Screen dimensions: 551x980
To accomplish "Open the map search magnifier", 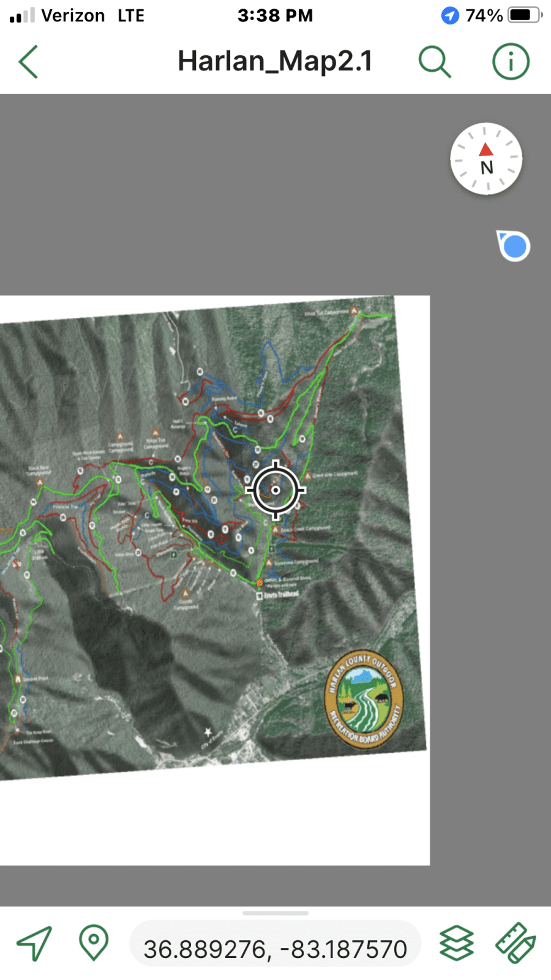I will (435, 62).
